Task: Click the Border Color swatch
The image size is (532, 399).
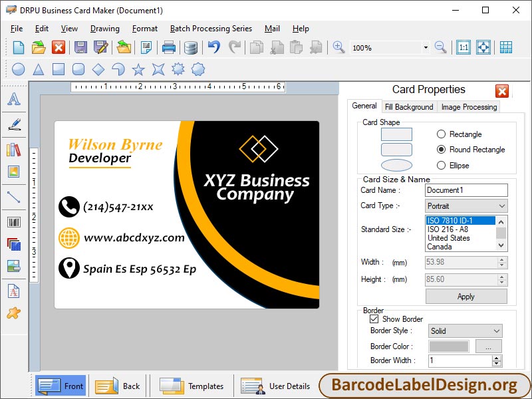Action: click(449, 345)
